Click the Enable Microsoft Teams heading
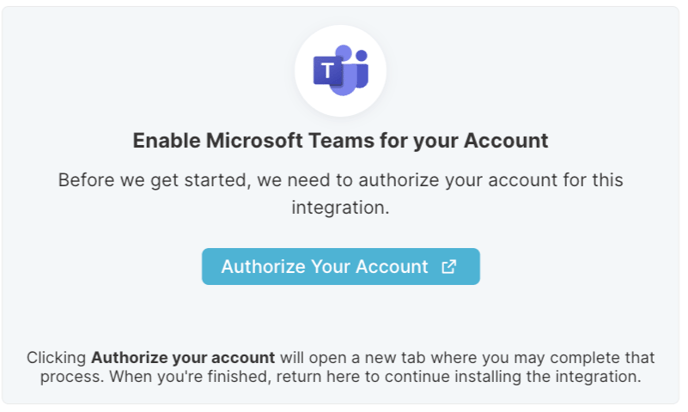The height and width of the screenshot is (412, 688). pos(340,141)
